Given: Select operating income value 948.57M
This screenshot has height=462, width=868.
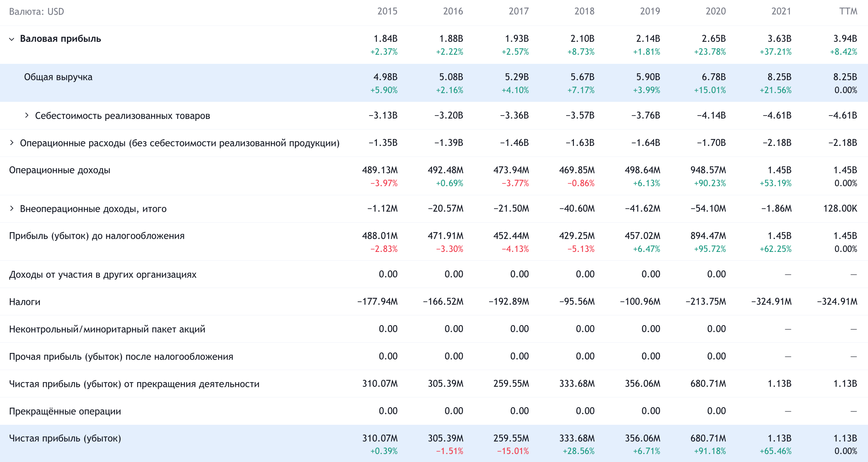Looking at the screenshot, I should pyautogui.click(x=708, y=170).
